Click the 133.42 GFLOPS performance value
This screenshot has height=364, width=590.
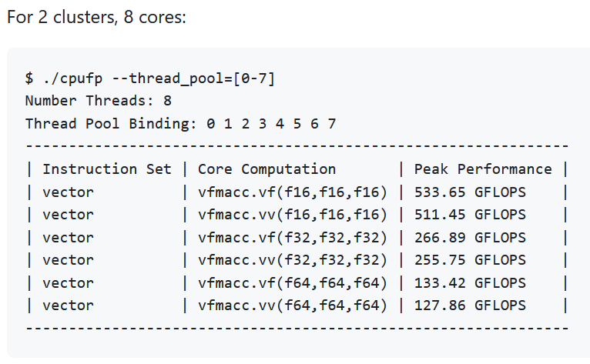(x=470, y=283)
